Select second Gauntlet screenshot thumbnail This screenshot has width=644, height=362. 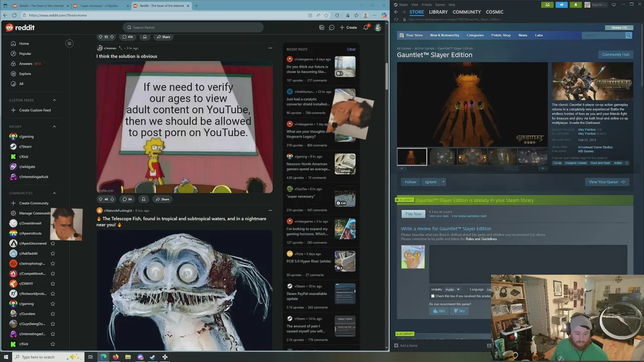[x=442, y=156]
